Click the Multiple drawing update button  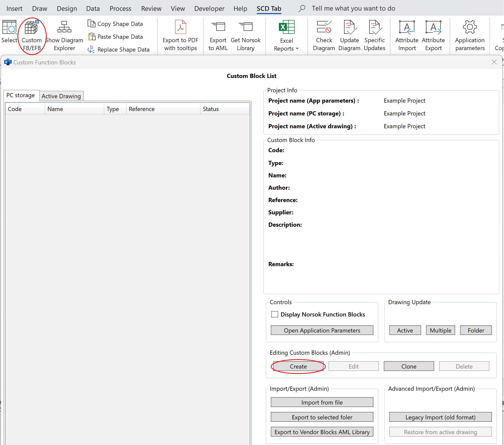(440, 330)
